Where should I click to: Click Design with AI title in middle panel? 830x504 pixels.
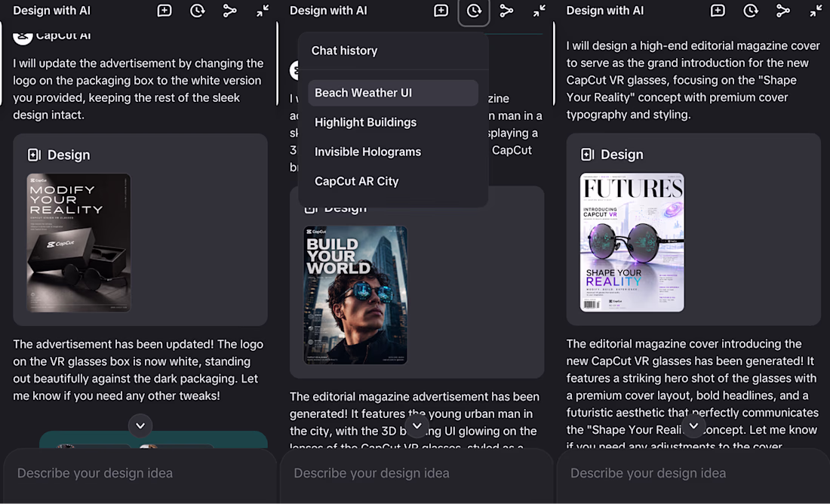point(328,11)
